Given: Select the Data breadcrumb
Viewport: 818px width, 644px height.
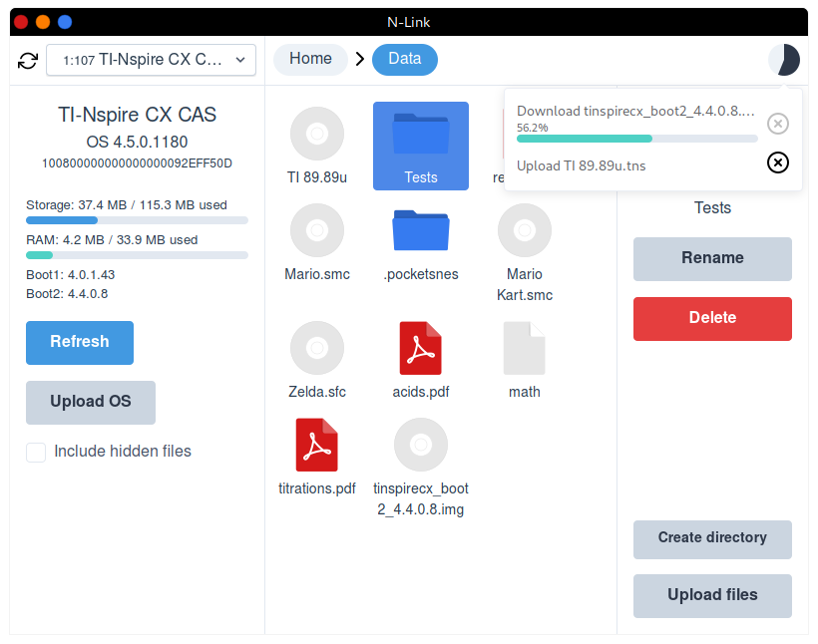Looking at the screenshot, I should (404, 59).
